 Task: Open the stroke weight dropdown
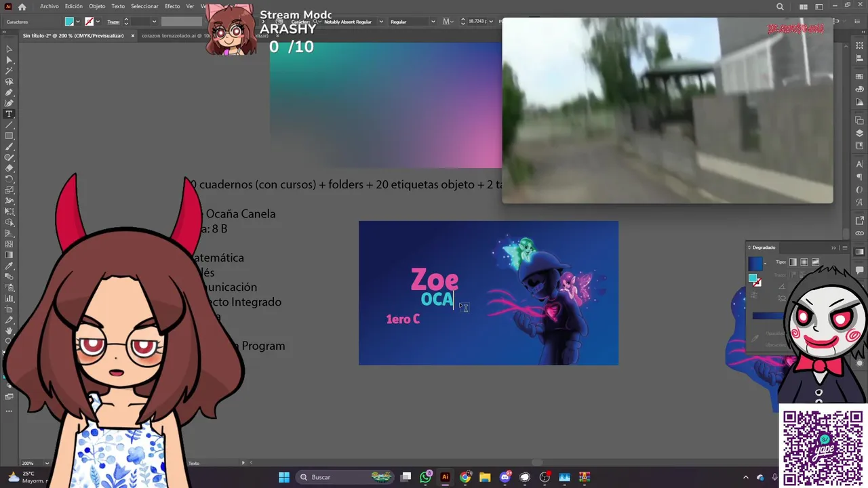[x=154, y=22]
